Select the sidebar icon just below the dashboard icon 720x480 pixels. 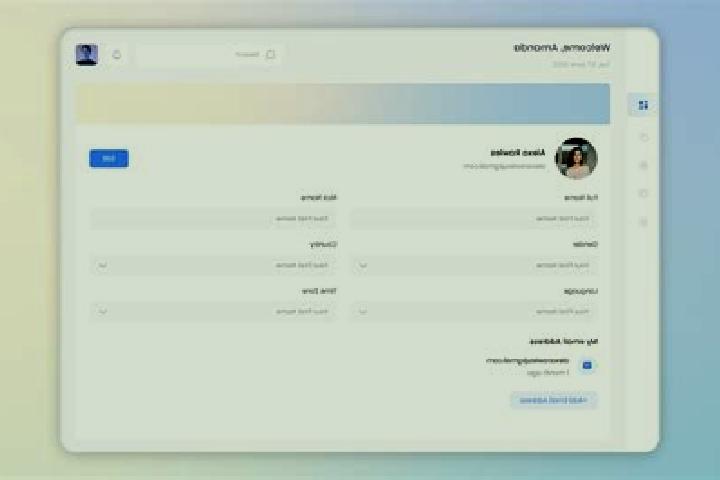[644, 137]
